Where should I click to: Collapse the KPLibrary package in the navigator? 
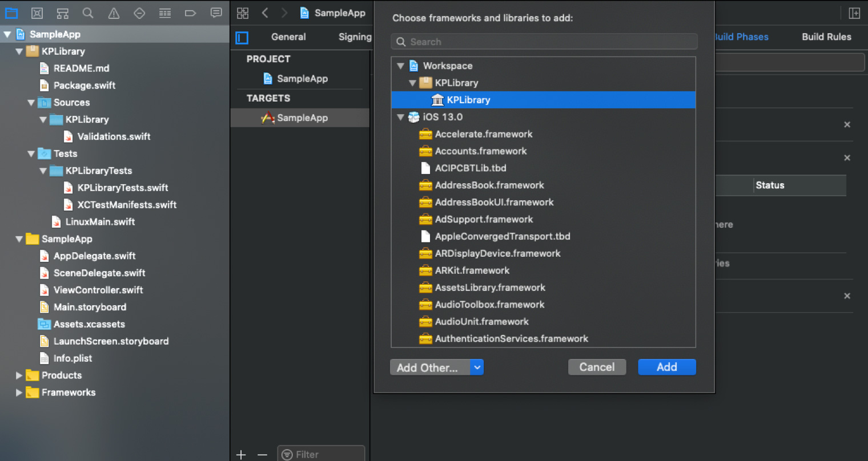click(x=19, y=51)
